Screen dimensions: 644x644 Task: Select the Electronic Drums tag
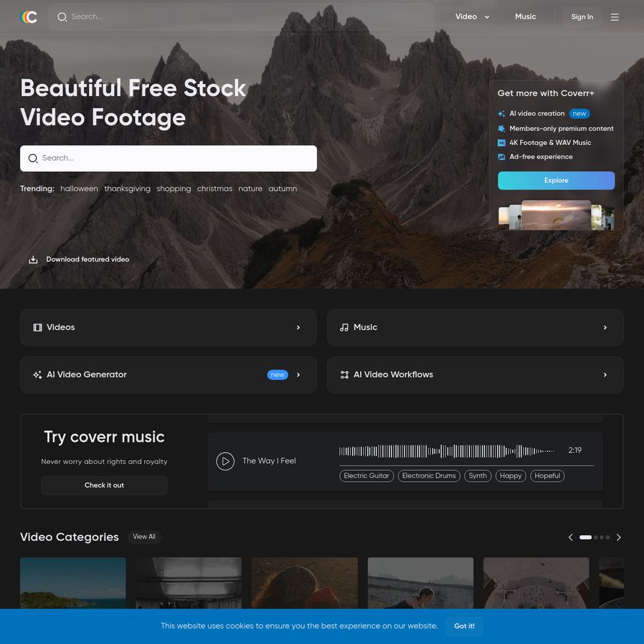tap(429, 476)
